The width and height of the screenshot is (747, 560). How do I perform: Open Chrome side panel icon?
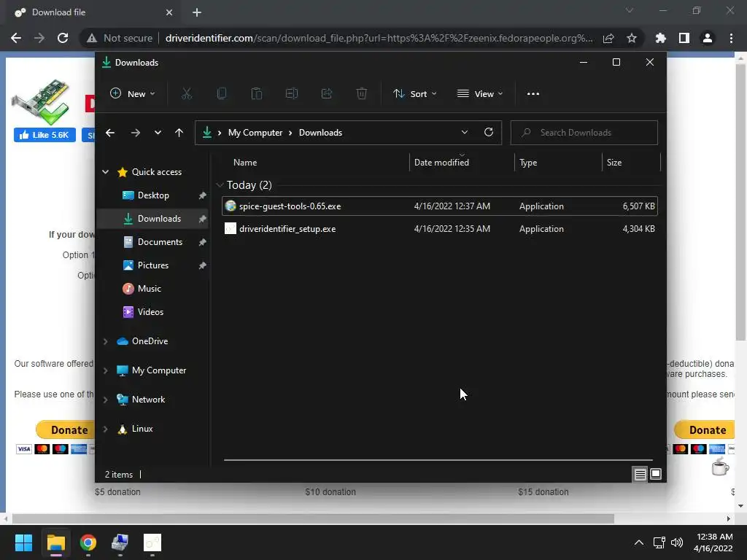point(684,38)
